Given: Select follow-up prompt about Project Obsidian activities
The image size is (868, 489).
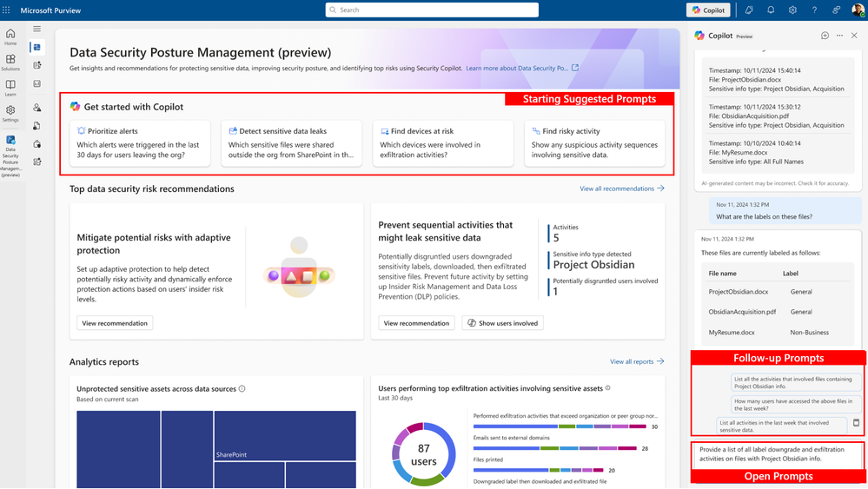Looking at the screenshot, I should coord(796,383).
